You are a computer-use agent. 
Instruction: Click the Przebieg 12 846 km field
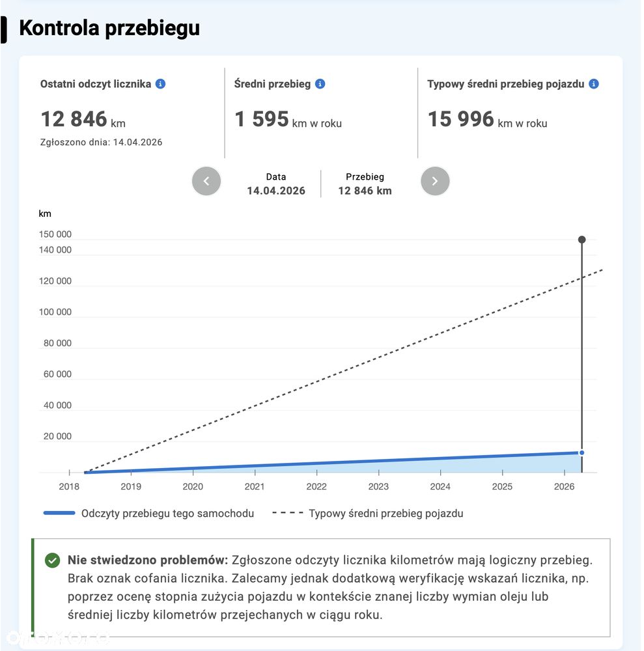tap(365, 184)
